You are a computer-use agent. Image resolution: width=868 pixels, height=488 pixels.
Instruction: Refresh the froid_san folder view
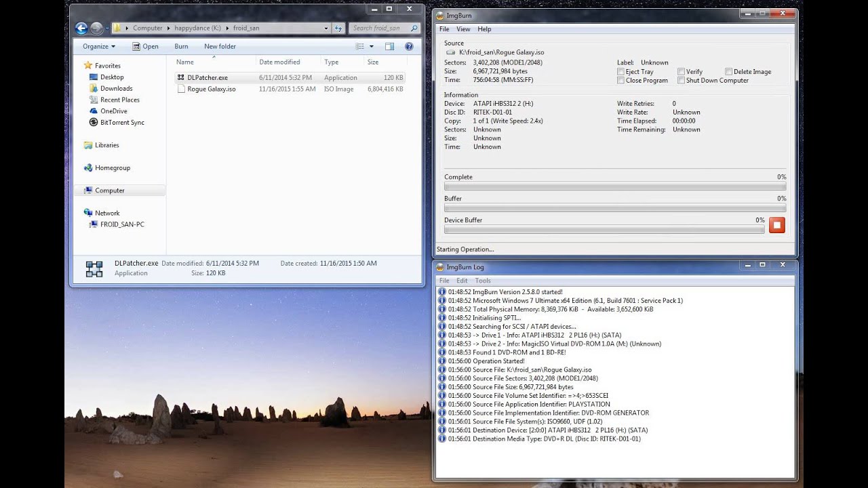coord(338,28)
